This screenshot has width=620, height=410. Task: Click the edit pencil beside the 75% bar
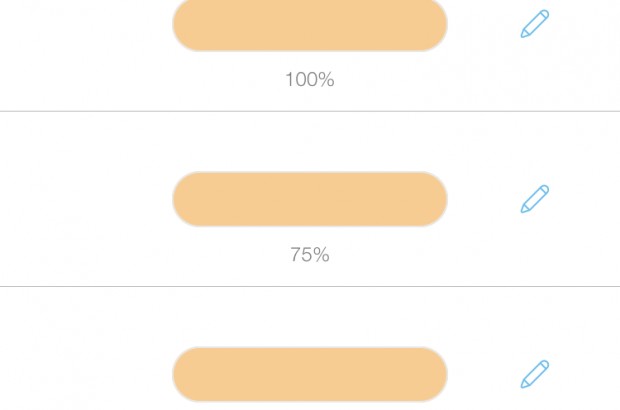point(535,199)
